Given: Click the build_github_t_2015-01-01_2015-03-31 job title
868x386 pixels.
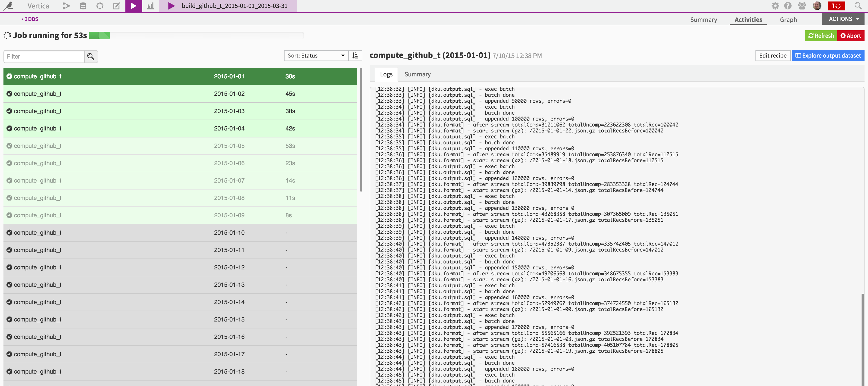Looking at the screenshot, I should pos(234,6).
